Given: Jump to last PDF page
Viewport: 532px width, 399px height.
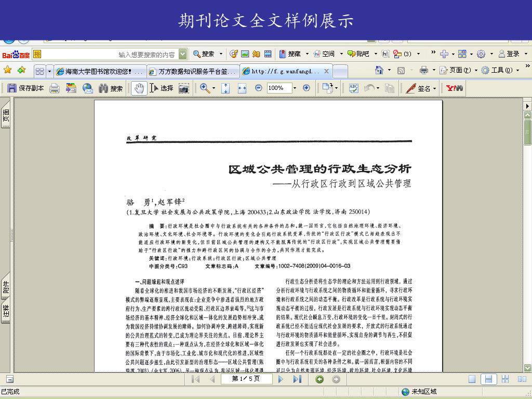Looking at the screenshot, I should 297,379.
